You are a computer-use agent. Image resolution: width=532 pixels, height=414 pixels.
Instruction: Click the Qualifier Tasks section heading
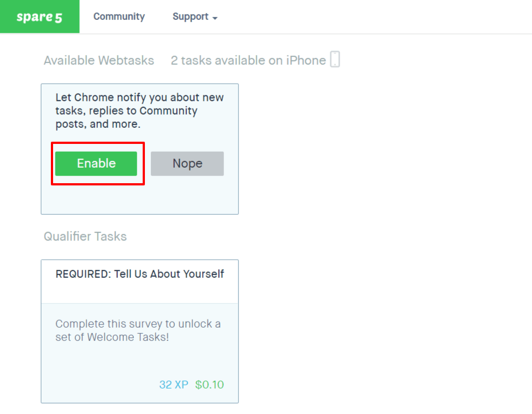(85, 236)
